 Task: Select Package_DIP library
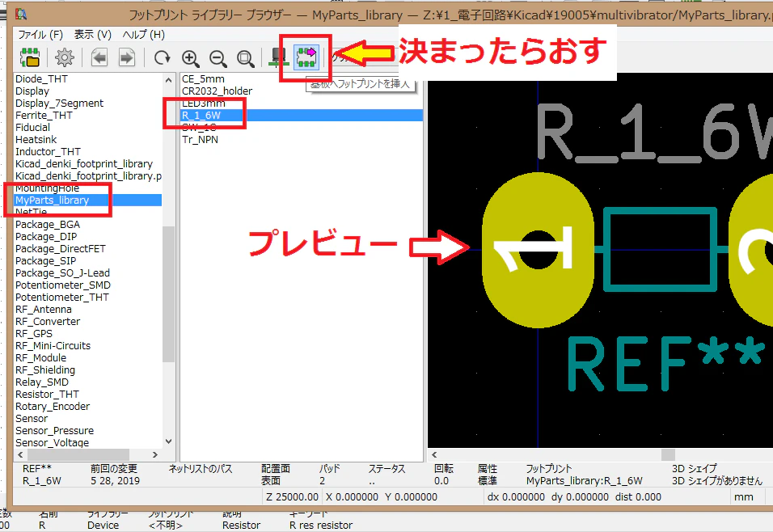pyautogui.click(x=46, y=237)
